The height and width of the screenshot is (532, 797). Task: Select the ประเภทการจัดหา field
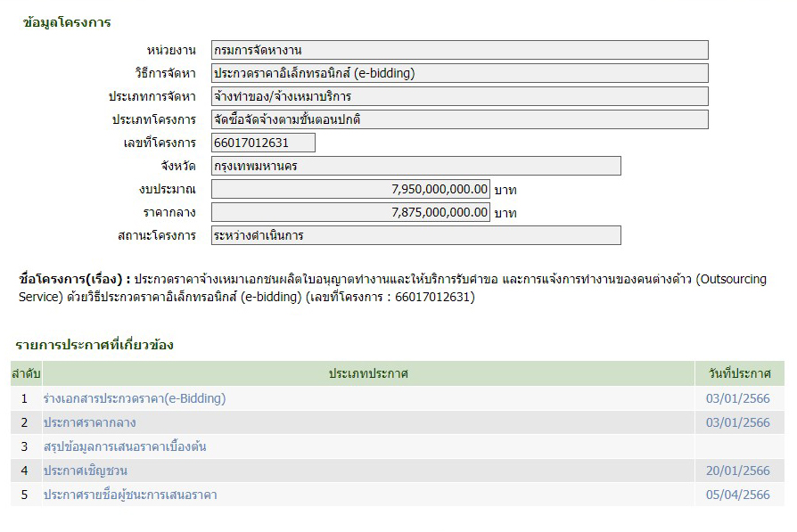pos(459,96)
